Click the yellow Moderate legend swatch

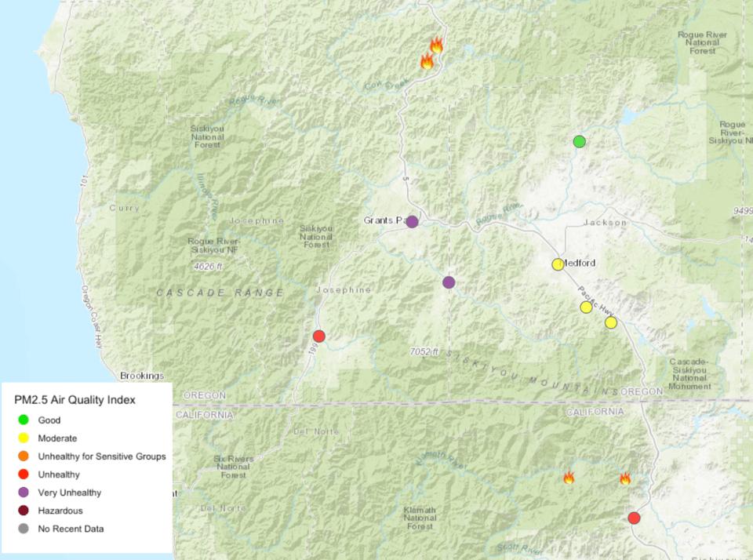[x=23, y=438]
